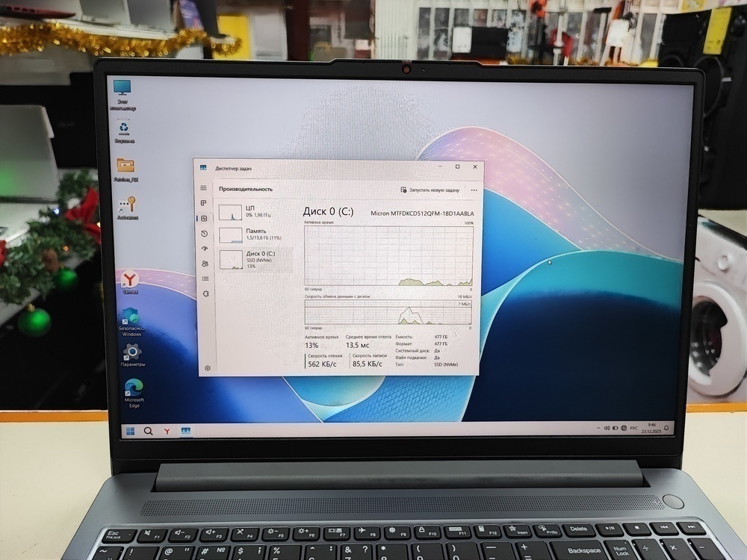747x560 pixels.
Task: Open the Users section of Task Manager
Action: tap(204, 264)
